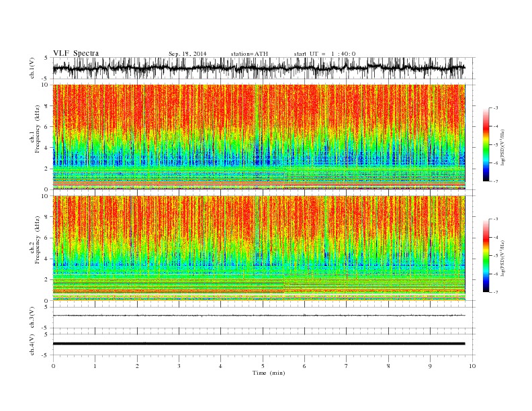Click the '-3' label on ch.1 color bar
This screenshot has width=532, height=411.
[x=495, y=108]
